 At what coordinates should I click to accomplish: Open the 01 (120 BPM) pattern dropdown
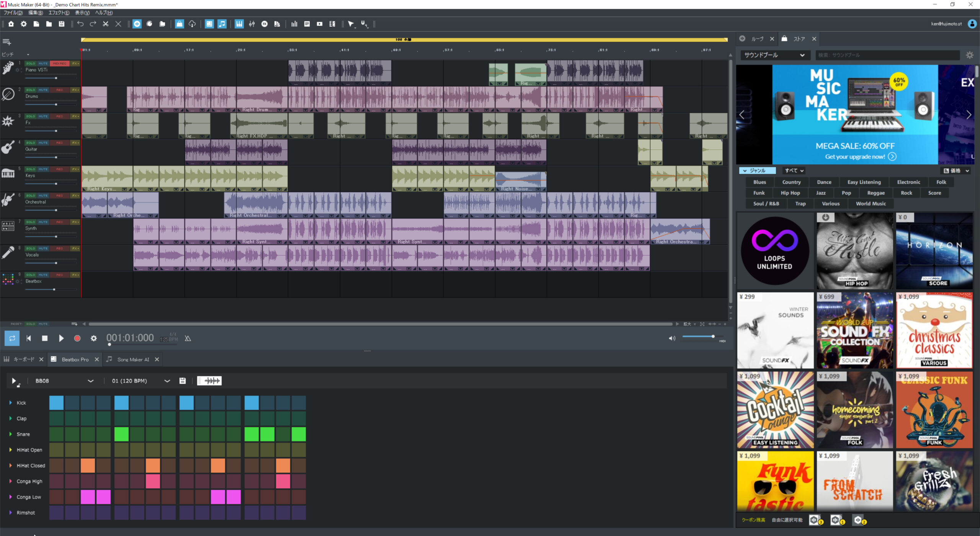(140, 381)
